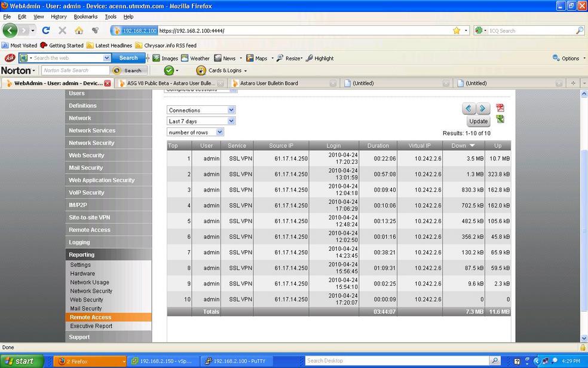The height and width of the screenshot is (368, 588).
Task: Click the Firefox reload page icon
Action: [x=46, y=31]
